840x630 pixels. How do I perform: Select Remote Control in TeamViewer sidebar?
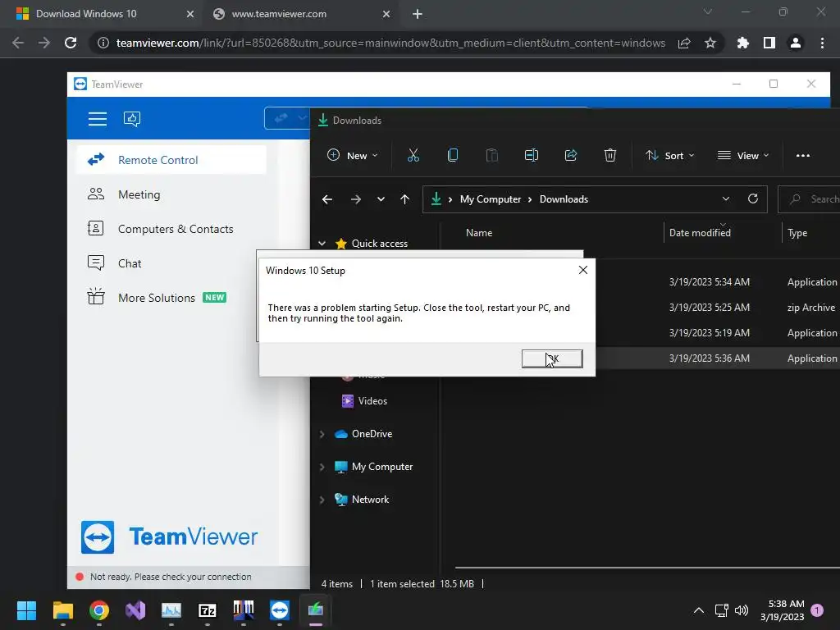click(171, 160)
